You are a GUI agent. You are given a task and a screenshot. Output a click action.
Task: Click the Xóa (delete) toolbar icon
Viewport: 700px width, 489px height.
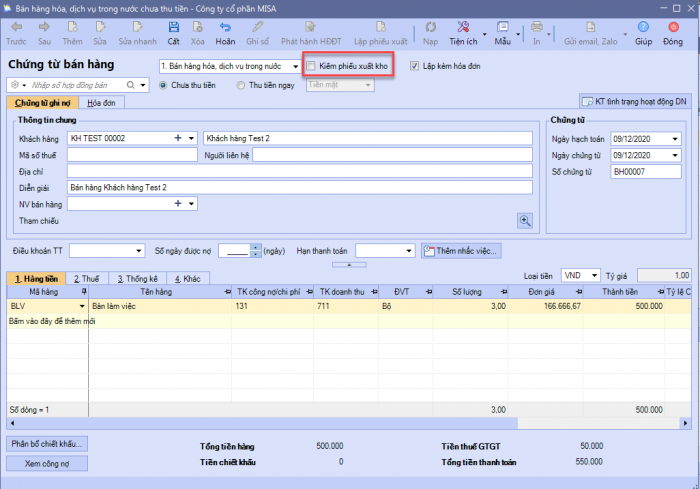(x=198, y=27)
